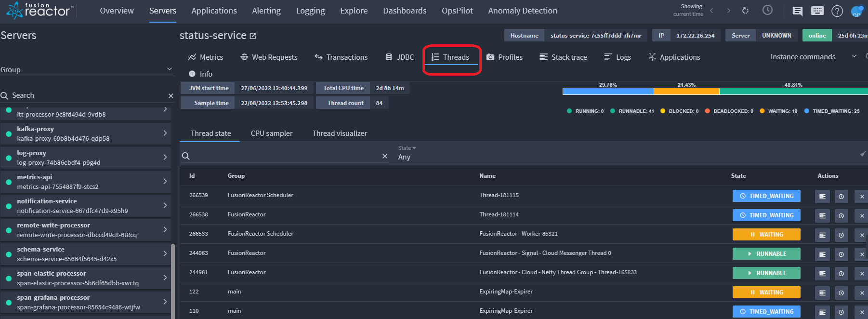Open the Dashboards page
This screenshot has height=319, width=868.
click(x=405, y=11)
